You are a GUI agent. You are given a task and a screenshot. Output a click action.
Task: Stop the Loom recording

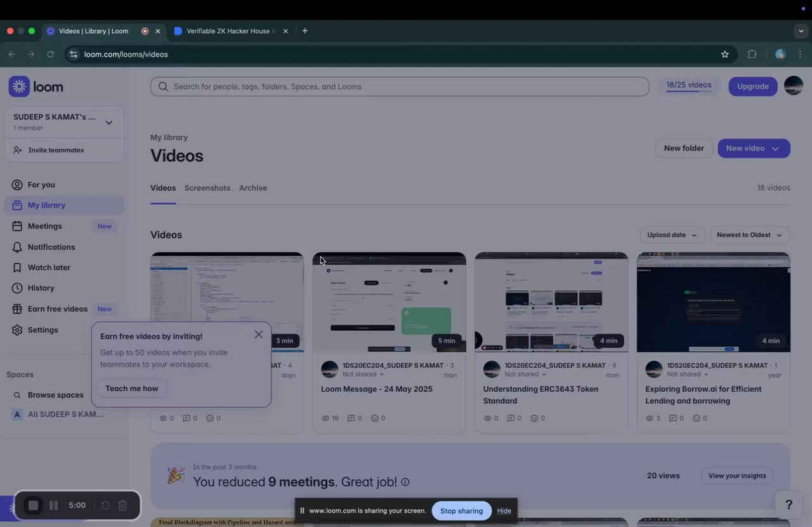[x=33, y=505]
